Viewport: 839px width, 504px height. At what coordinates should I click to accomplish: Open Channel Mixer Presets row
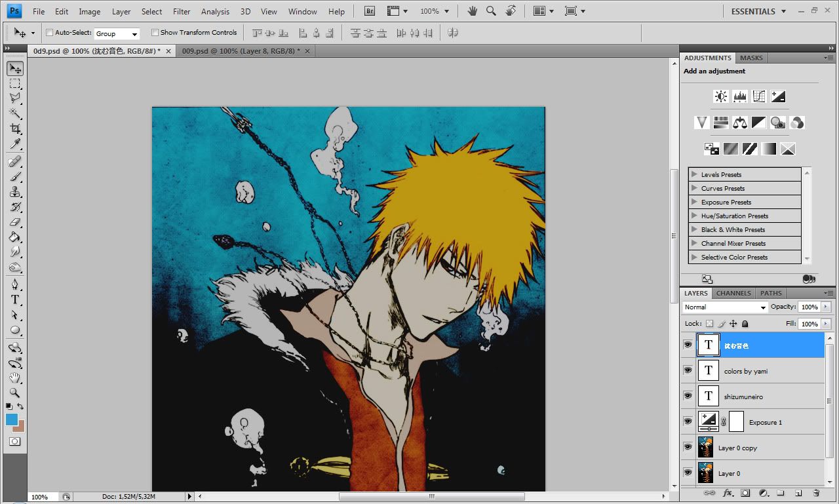click(x=745, y=243)
